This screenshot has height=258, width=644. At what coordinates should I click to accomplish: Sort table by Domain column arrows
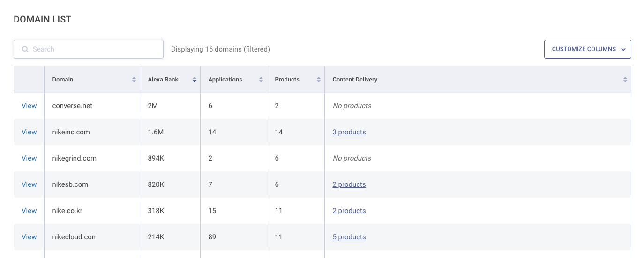click(134, 80)
